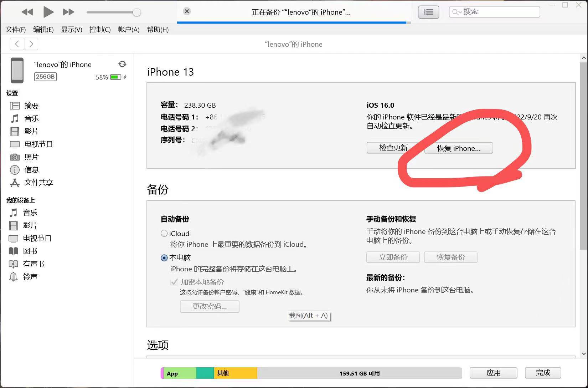
Task: Open the 帐户(A) menu
Action: coord(129,30)
